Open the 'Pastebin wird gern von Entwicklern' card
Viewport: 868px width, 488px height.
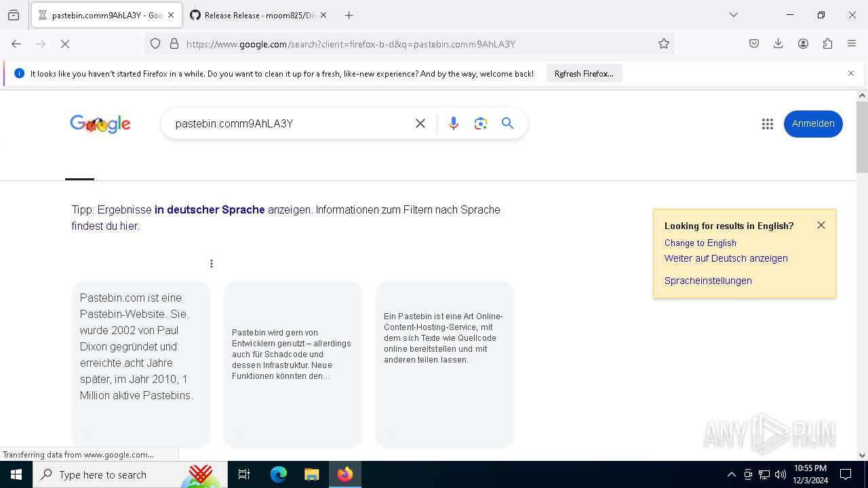pos(293,365)
